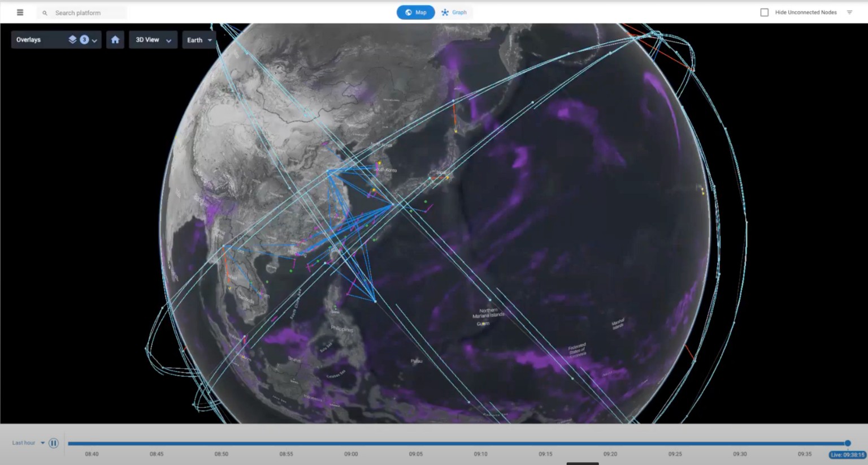Screen dimensions: 868x465
Task: Click the Graph network icon
Action: click(445, 12)
